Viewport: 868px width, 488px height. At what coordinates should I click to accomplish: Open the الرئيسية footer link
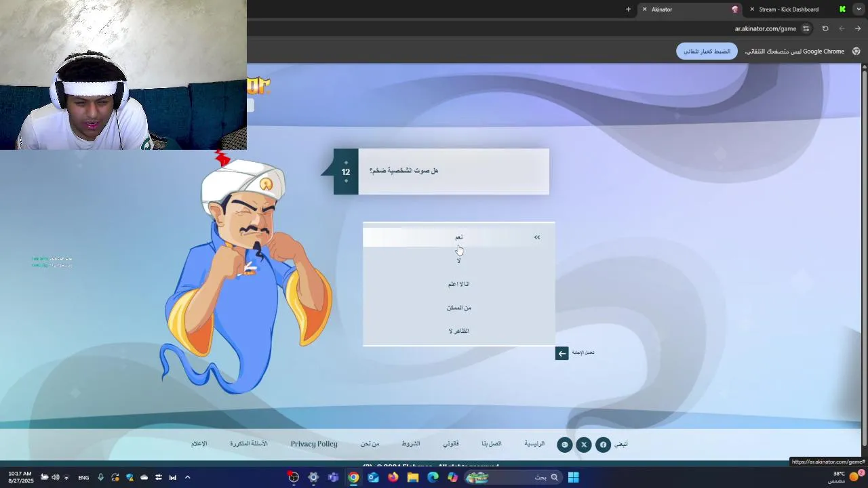(534, 444)
